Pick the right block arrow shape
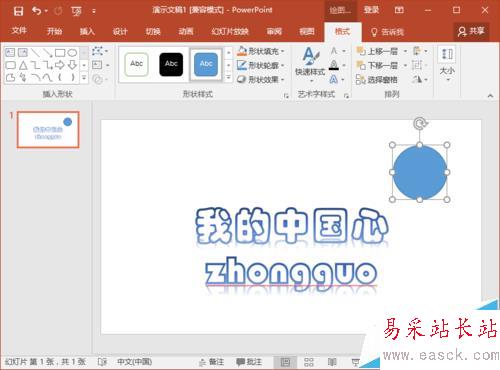This screenshot has width=500, height=370. (60, 65)
